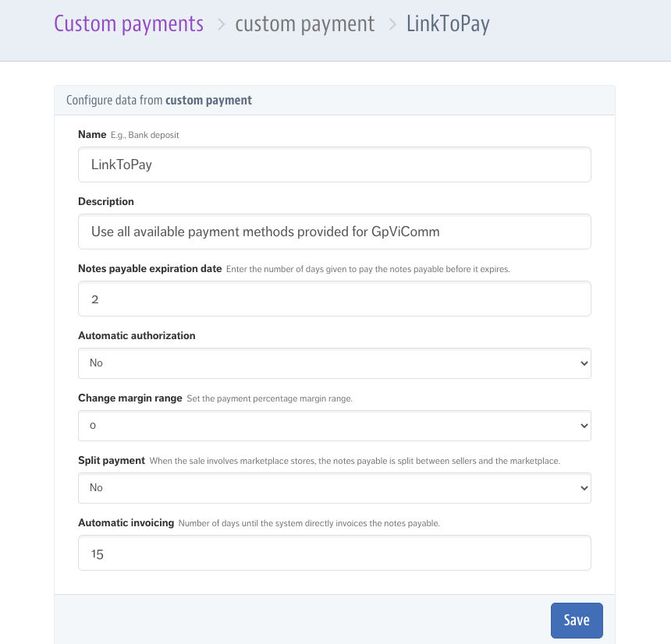Click into the Description text field
This screenshot has height=644, width=671.
point(334,232)
